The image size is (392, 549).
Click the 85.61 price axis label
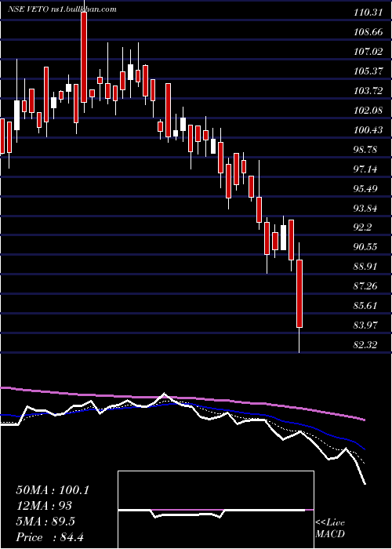(x=366, y=306)
